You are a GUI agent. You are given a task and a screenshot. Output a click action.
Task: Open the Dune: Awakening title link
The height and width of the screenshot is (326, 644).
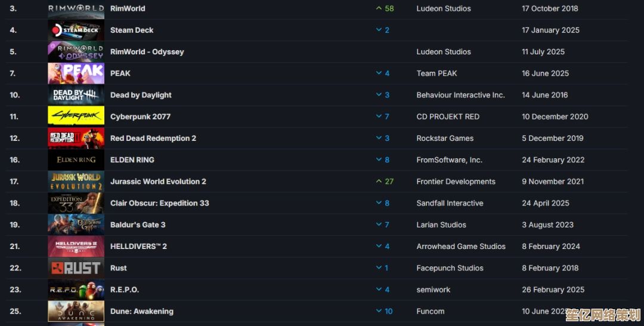click(142, 311)
